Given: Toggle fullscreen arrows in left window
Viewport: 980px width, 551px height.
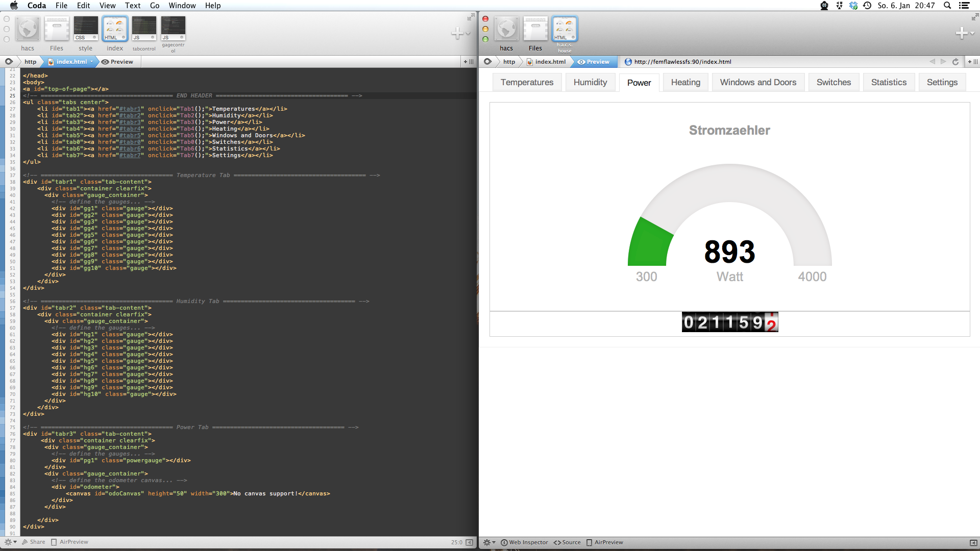Looking at the screenshot, I should 471,18.
